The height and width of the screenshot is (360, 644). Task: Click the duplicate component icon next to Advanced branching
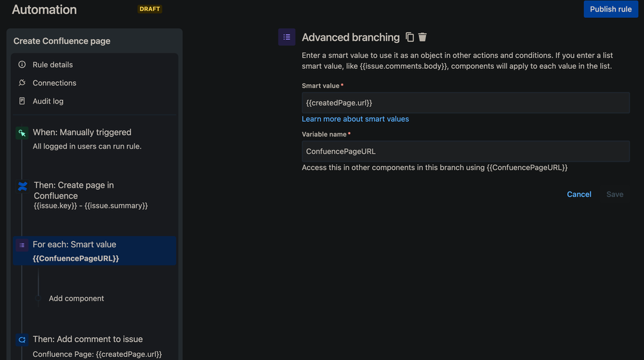(409, 37)
